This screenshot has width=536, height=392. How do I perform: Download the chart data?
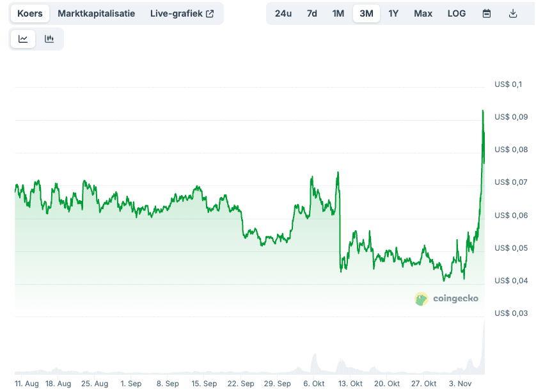coord(513,13)
